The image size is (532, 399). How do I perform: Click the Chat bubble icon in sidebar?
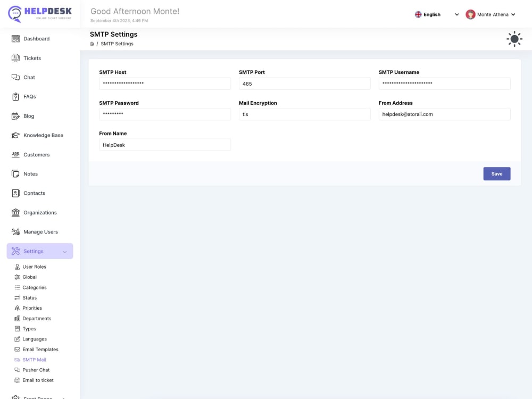[x=15, y=77]
